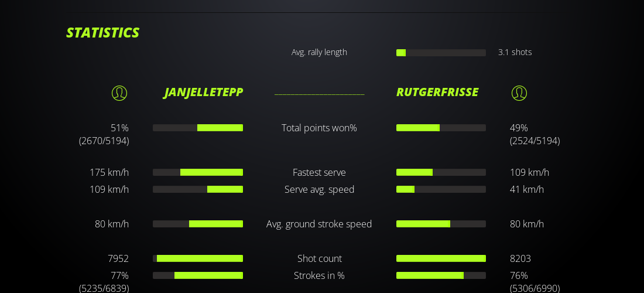Click RUTGERFRISSE's Serve avg. speed bar
This screenshot has width=644, height=293.
click(441, 189)
